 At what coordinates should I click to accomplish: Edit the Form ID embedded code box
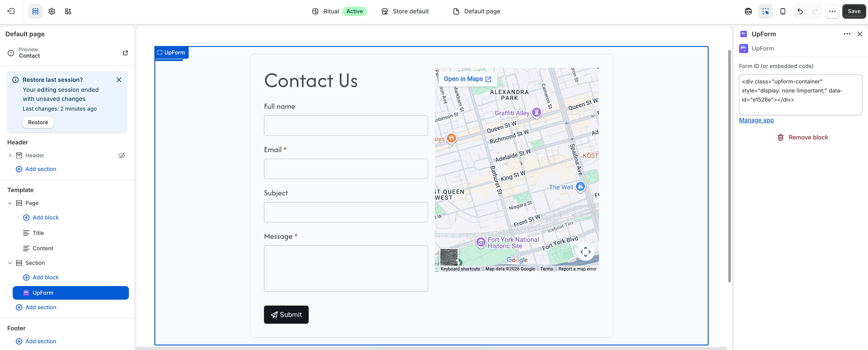pyautogui.click(x=801, y=95)
